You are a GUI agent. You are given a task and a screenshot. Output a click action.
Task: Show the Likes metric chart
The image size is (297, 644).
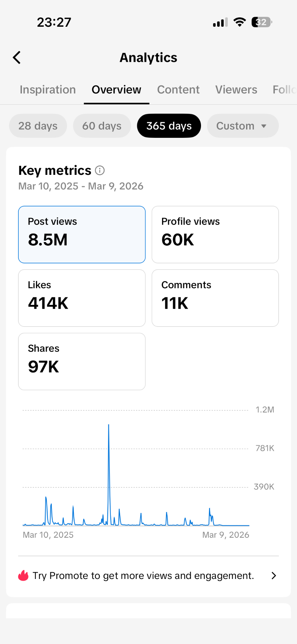tap(82, 298)
